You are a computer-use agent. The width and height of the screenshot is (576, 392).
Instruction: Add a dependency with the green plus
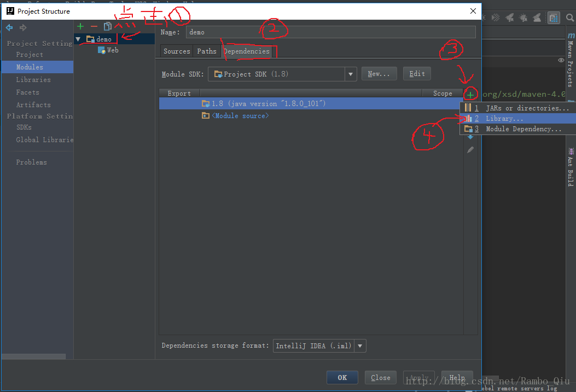(470, 95)
